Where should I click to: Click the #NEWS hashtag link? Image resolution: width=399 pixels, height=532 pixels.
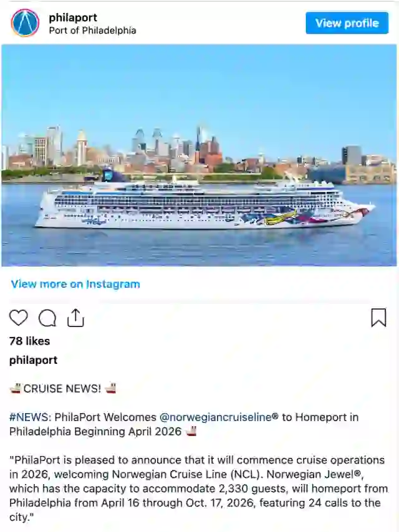[x=30, y=417]
